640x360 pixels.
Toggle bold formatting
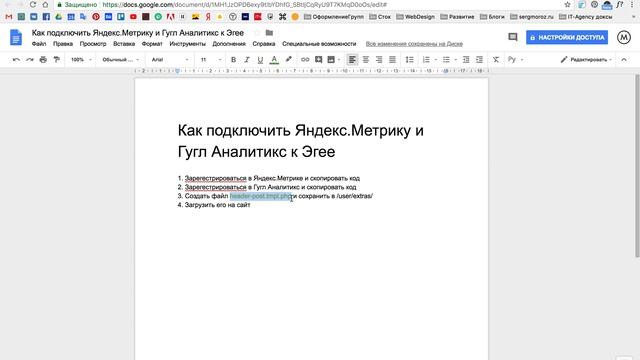pos(233,60)
